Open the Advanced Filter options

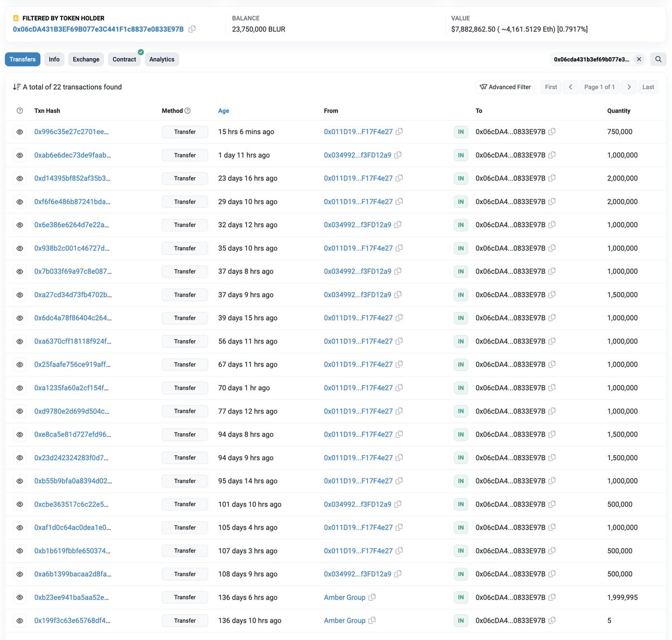[x=505, y=87]
